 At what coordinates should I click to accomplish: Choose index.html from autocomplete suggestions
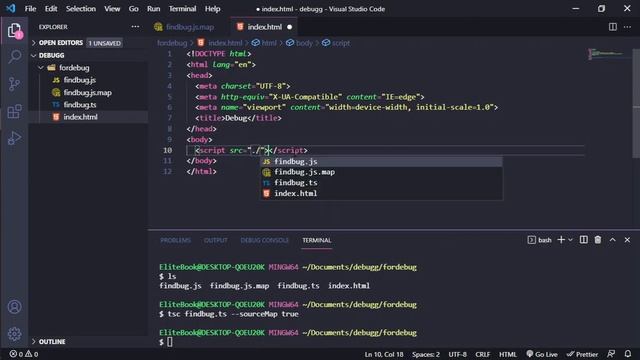(x=381, y=193)
